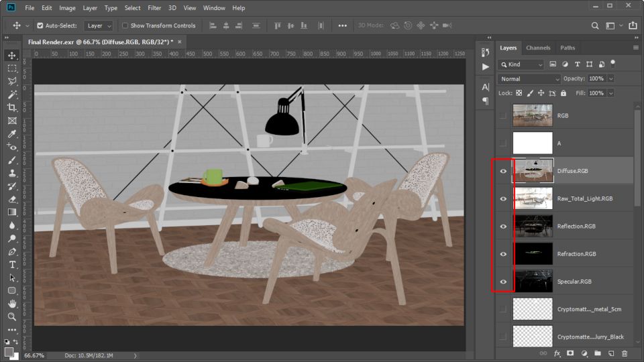Open the Normal blend mode dropdown
This screenshot has width=644, height=362.
[529, 78]
